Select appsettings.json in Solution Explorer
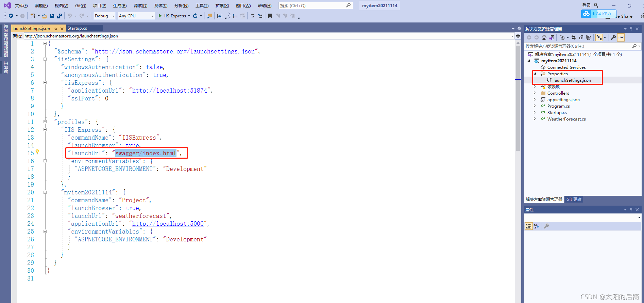Screen dimensions: 644x303 click(563, 99)
